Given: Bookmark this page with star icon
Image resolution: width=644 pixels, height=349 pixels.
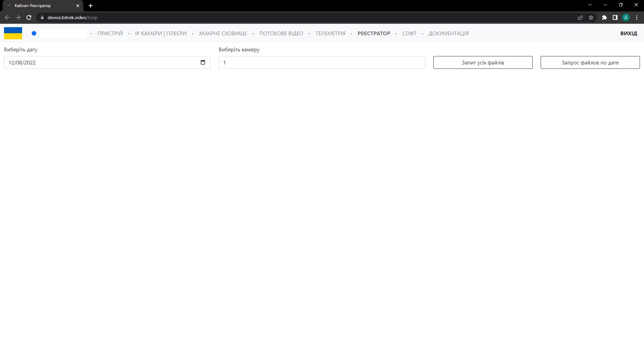Looking at the screenshot, I should point(591,17).
